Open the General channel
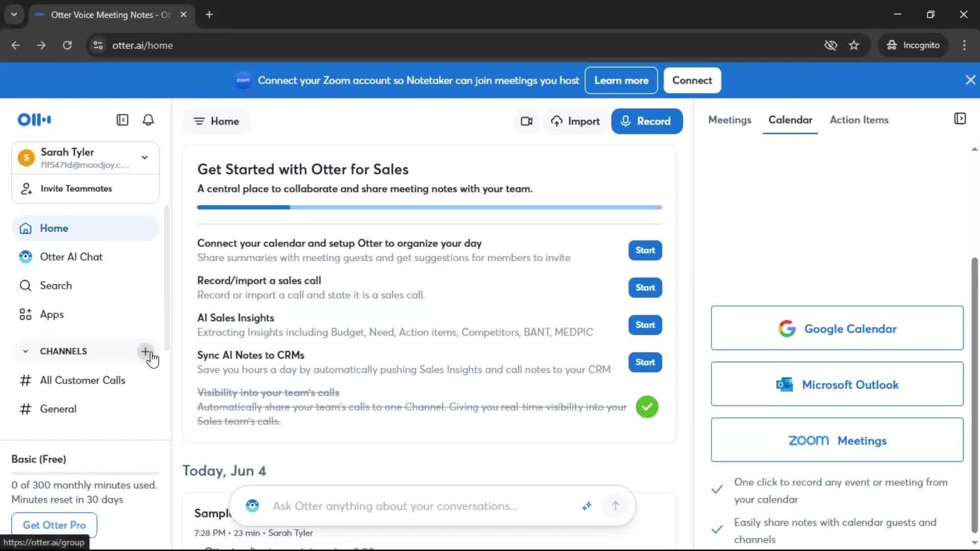 (85, 409)
